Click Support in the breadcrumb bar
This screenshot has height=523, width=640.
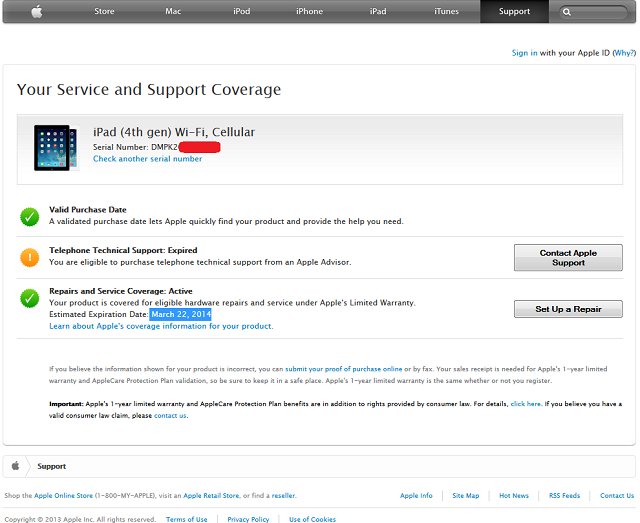[51, 466]
